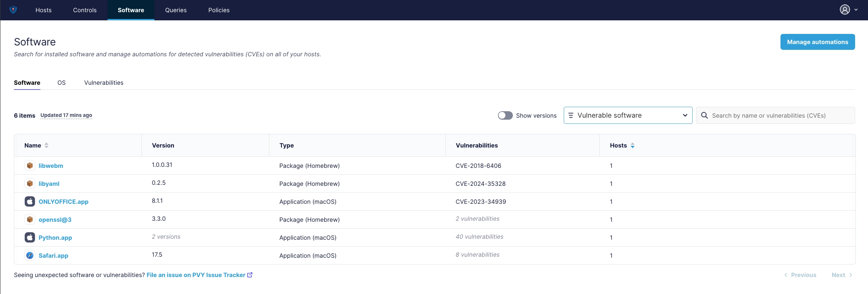The height and width of the screenshot is (294, 868).
Task: Click CVE-2023-34939 in ONLYOFFICE row
Action: pos(481,201)
